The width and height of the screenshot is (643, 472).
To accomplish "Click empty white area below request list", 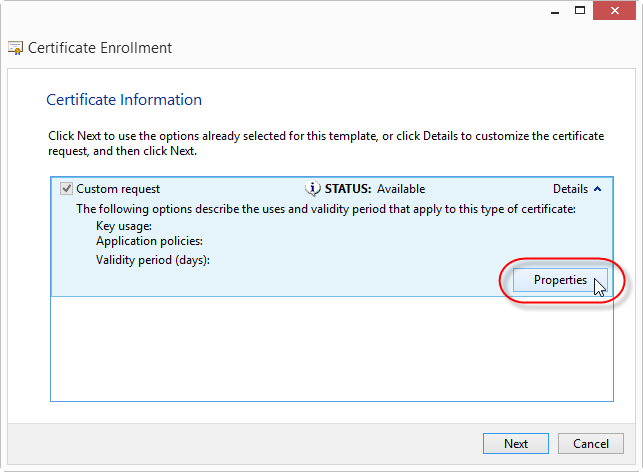I will click(331, 349).
